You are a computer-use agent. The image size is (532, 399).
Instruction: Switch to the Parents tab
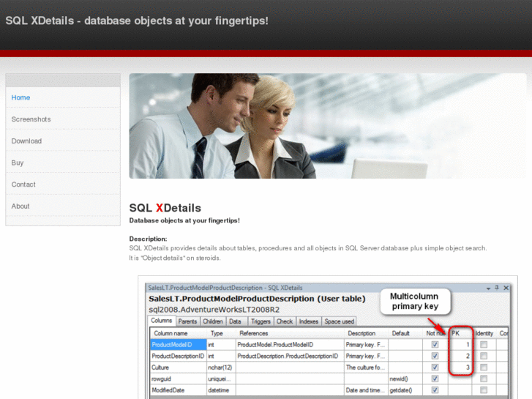pos(187,321)
